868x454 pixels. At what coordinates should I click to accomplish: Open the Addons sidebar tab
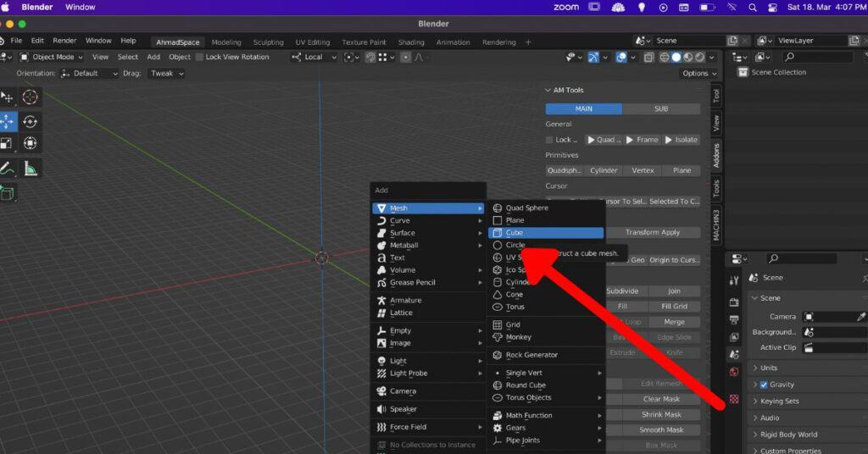coord(716,155)
